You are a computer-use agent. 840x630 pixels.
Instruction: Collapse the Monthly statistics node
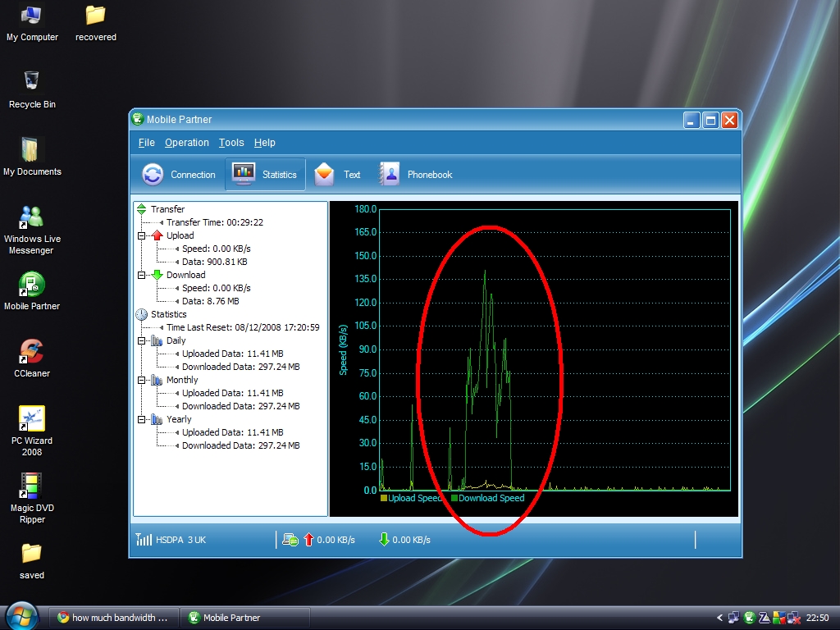[x=141, y=381]
